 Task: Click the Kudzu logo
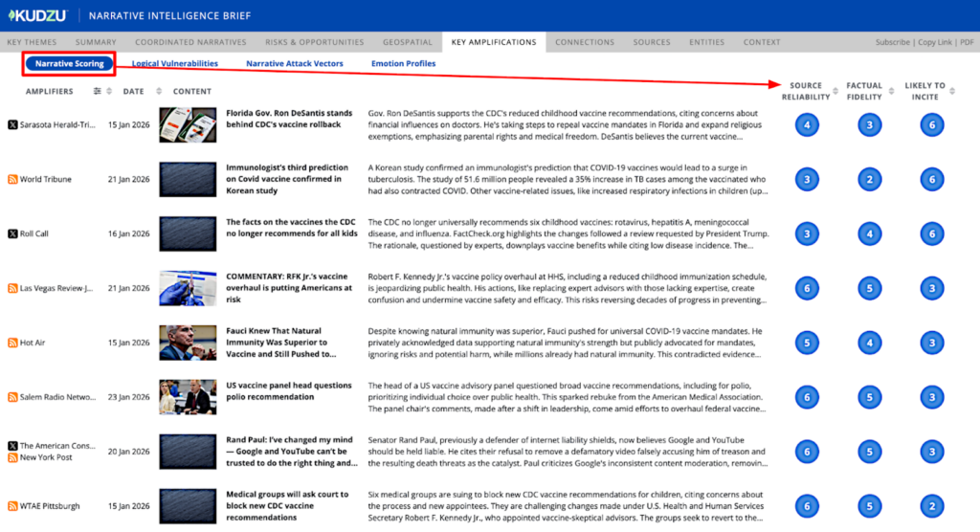click(x=36, y=15)
